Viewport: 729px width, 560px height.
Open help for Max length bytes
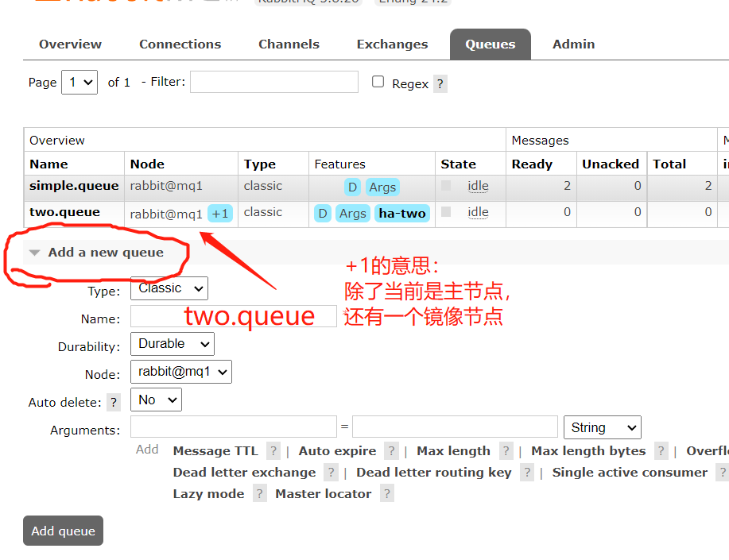pos(661,451)
